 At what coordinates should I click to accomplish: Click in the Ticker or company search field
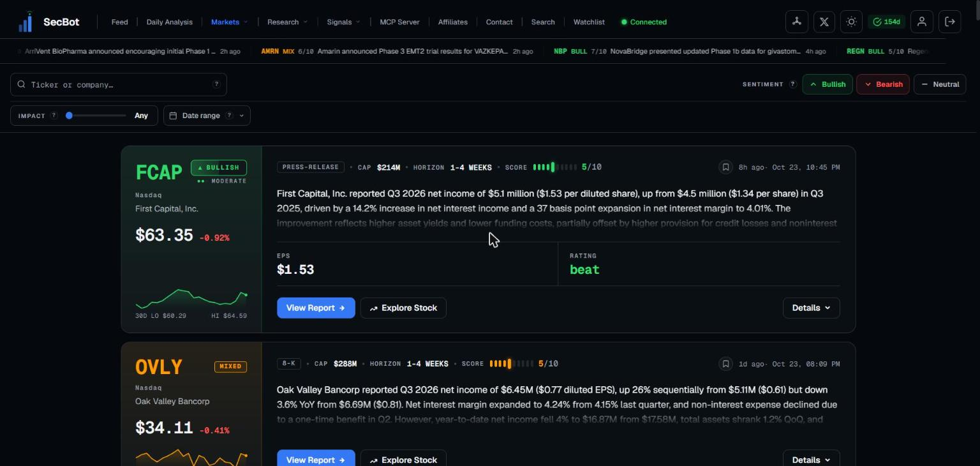point(119,84)
